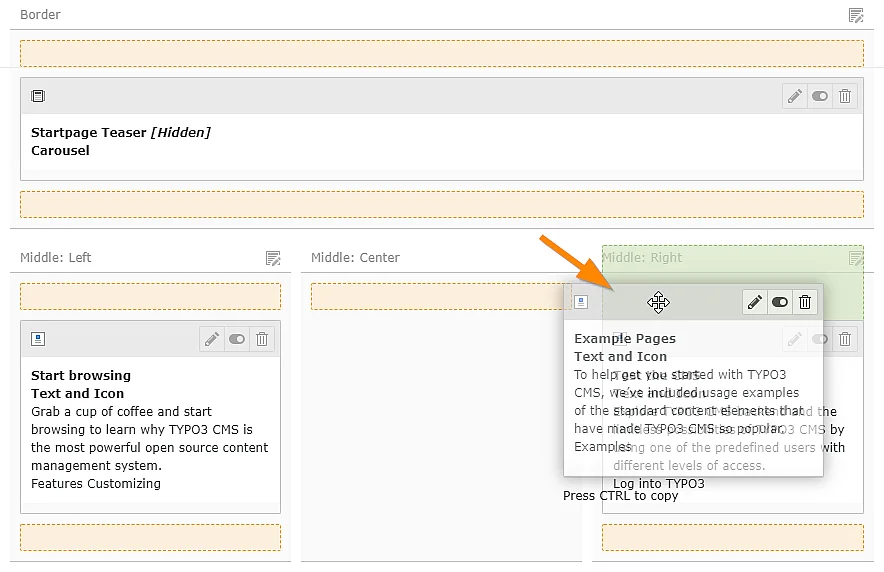Click drop zone in Middle: Center column
The width and height of the screenshot is (884, 572).
(x=435, y=296)
